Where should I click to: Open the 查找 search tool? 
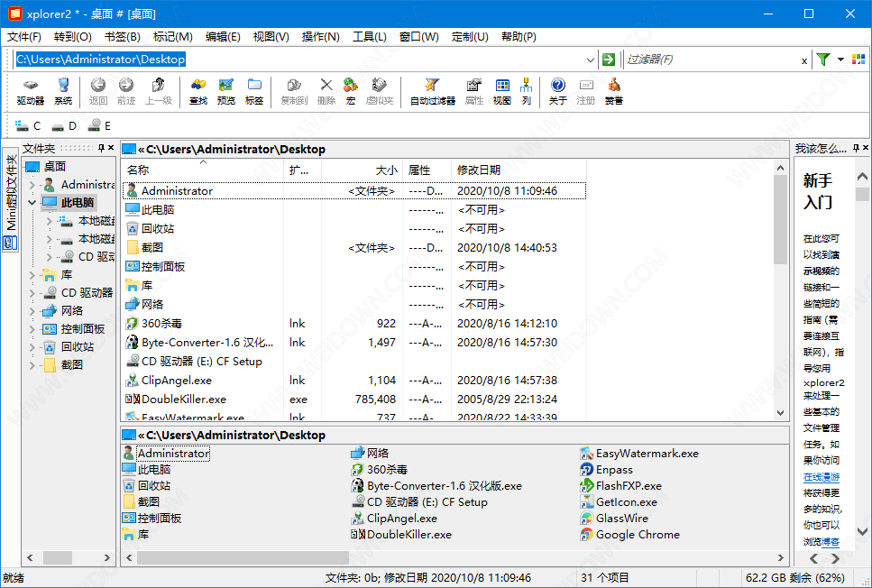pos(198,92)
